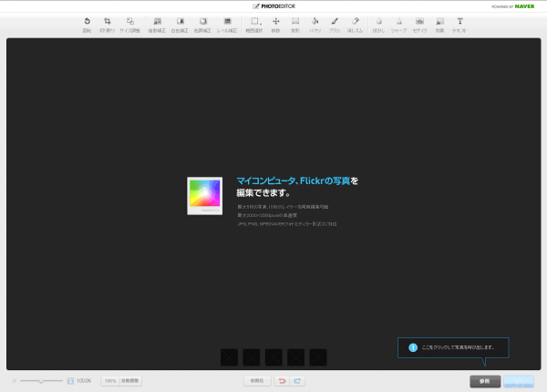547x392 pixels.
Task: Open the resize (サイズ調整) tool
Action: click(x=130, y=23)
